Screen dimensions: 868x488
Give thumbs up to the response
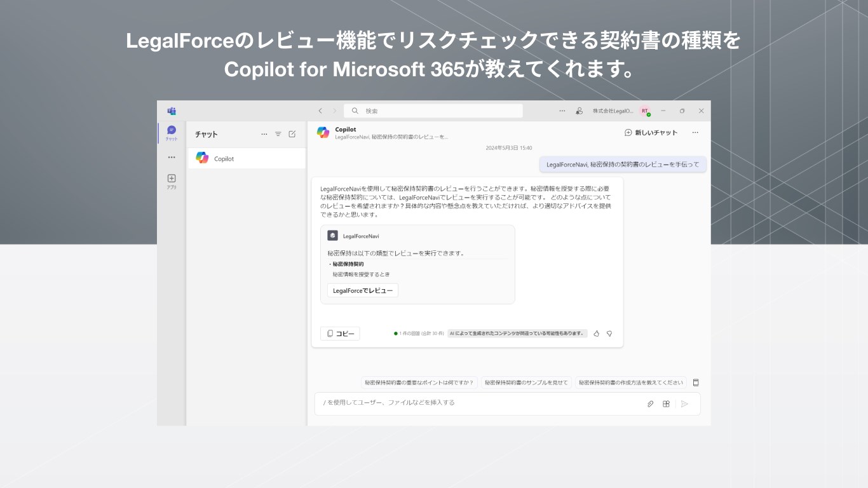click(x=596, y=334)
